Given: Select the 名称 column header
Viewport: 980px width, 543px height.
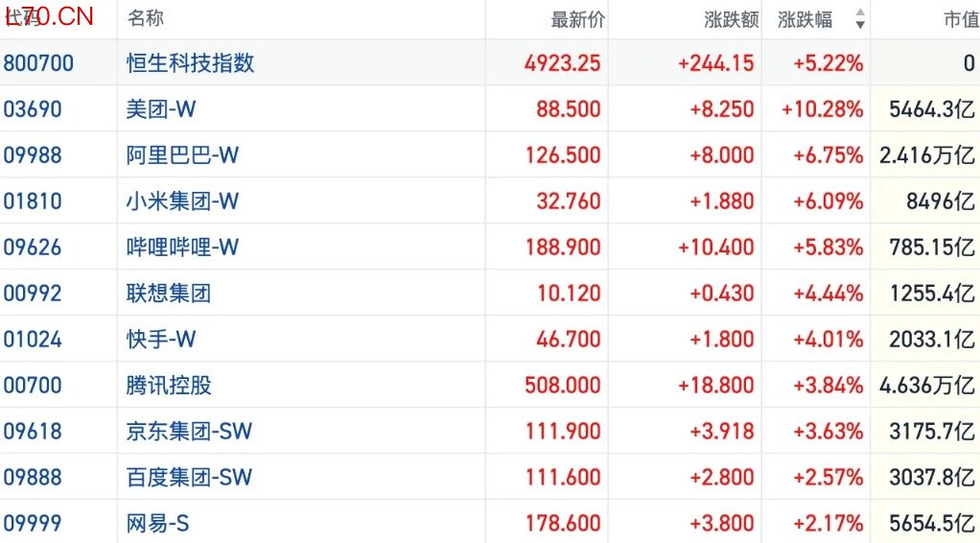Looking at the screenshot, I should tap(146, 18).
